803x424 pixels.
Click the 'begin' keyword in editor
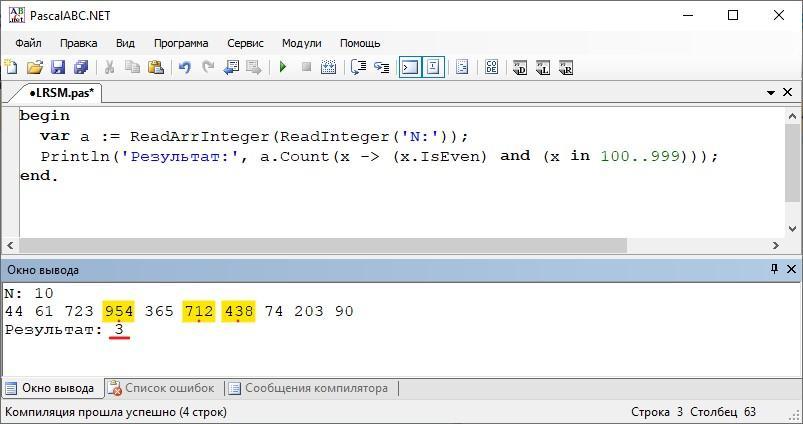click(x=45, y=116)
